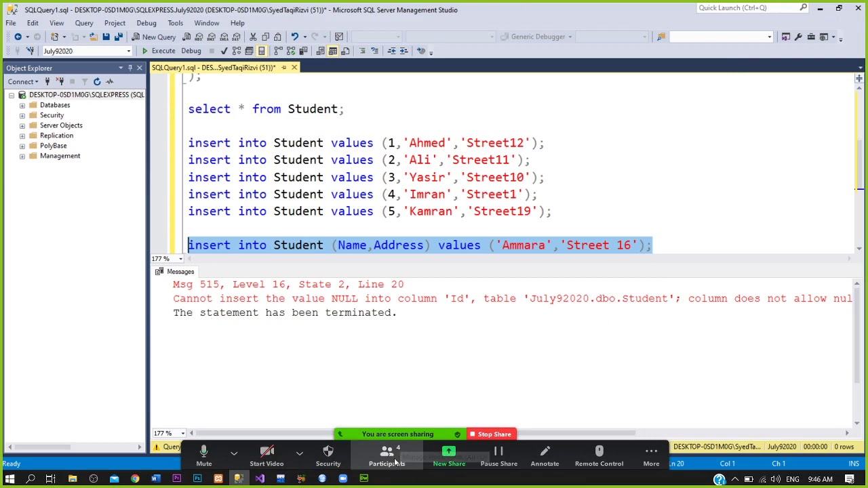
Task: Click the Analysis Services MDX Query icon
Action: [199, 37]
